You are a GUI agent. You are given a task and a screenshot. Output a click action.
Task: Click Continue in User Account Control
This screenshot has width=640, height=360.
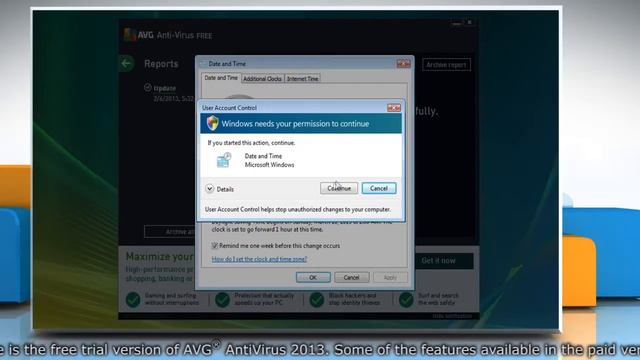(x=339, y=188)
